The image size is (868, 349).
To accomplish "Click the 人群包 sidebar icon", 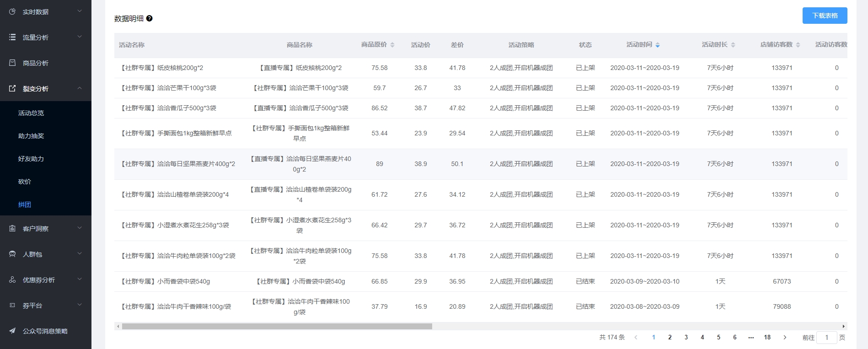I will (12, 254).
